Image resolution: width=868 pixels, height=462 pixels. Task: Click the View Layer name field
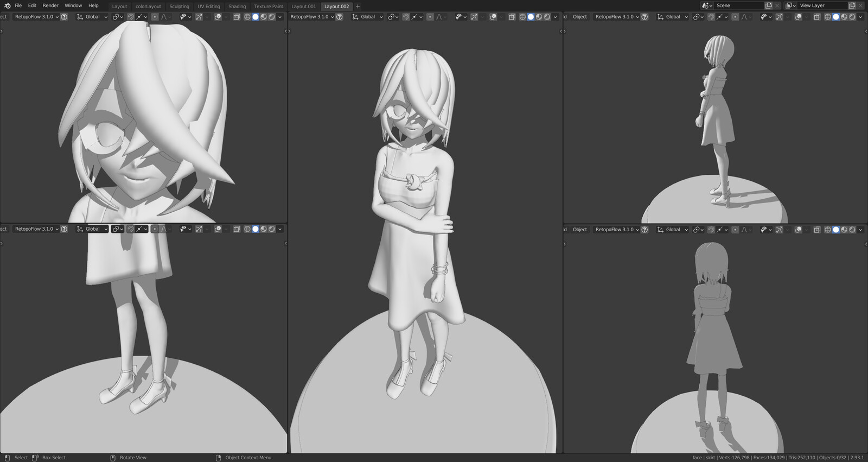tap(822, 5)
